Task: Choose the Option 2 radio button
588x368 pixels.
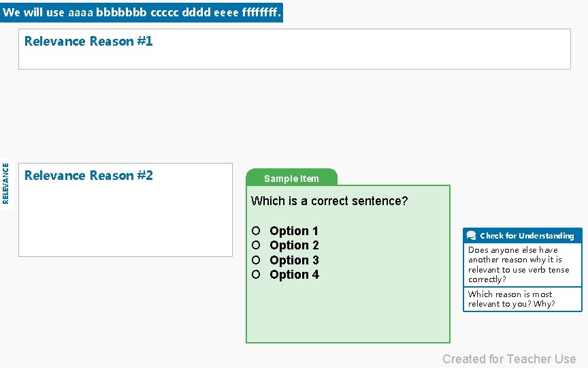Action: pyautogui.click(x=256, y=245)
